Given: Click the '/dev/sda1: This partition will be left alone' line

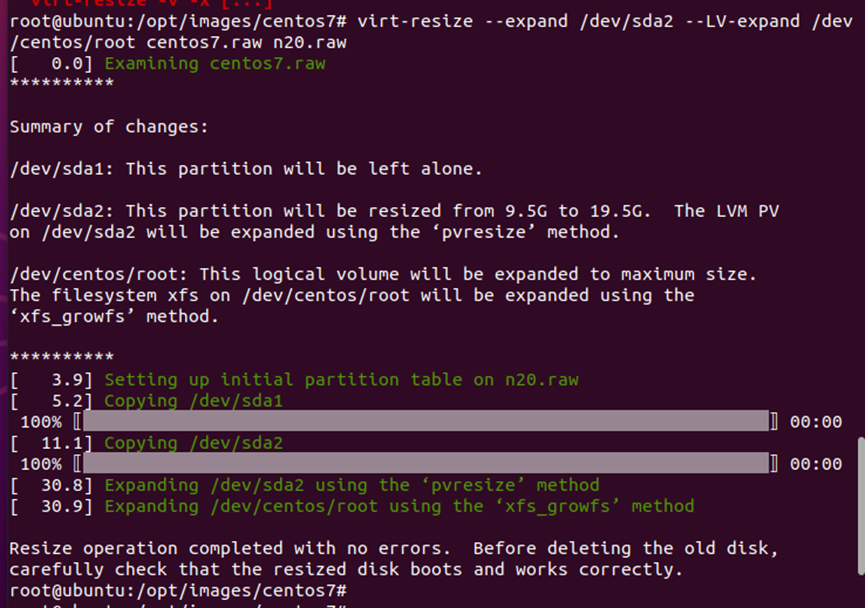Looking at the screenshot, I should click(x=246, y=169).
